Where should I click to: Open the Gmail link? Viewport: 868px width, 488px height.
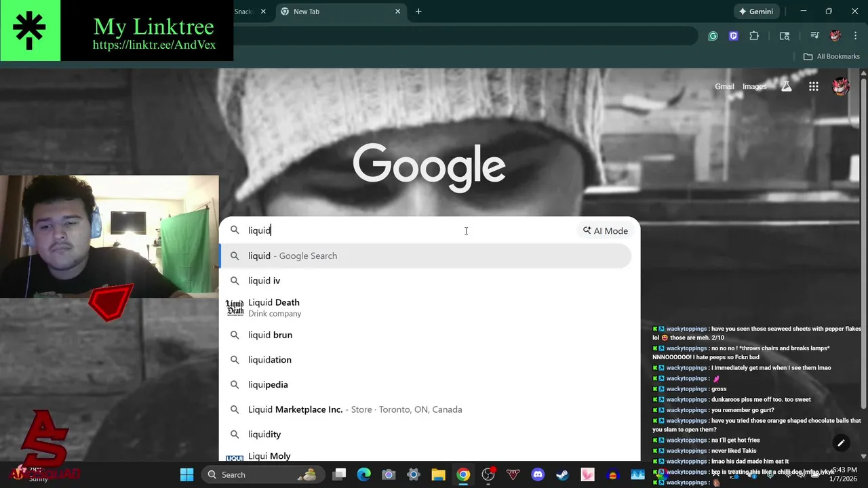pyautogui.click(x=724, y=87)
